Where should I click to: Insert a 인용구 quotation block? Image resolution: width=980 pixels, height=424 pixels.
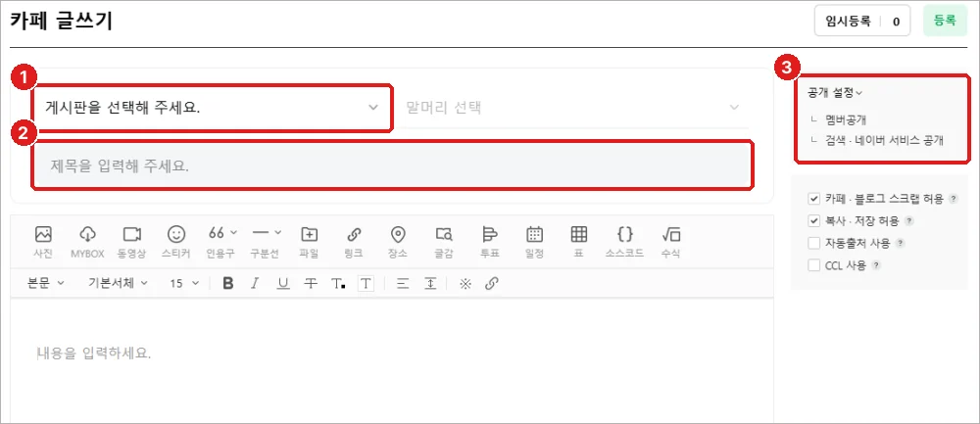tap(217, 242)
